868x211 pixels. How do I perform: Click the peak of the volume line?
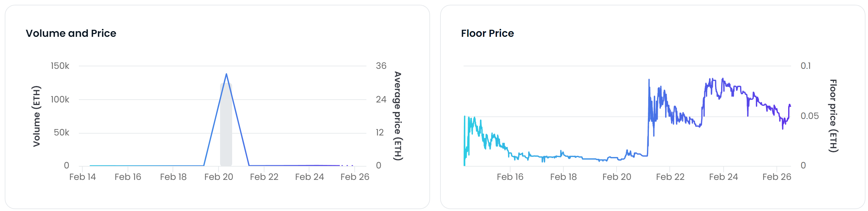pos(226,74)
